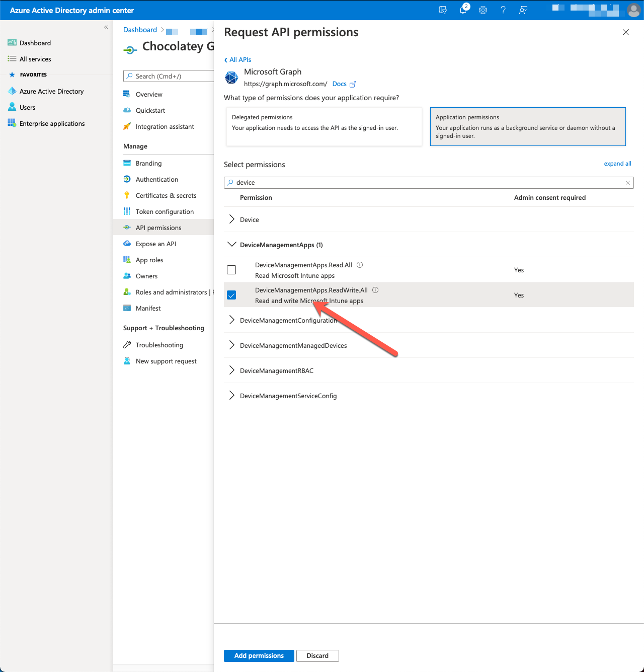Click the Branding icon

(x=127, y=163)
